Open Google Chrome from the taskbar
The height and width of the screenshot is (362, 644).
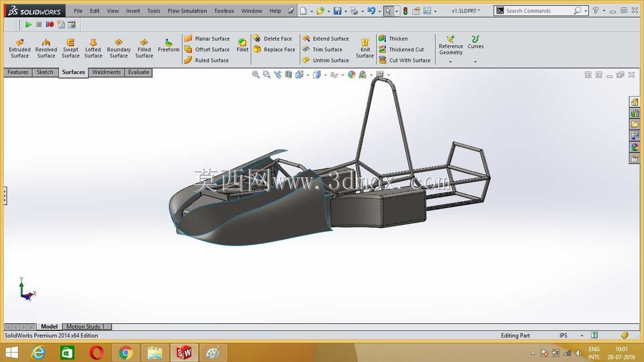[x=126, y=352]
